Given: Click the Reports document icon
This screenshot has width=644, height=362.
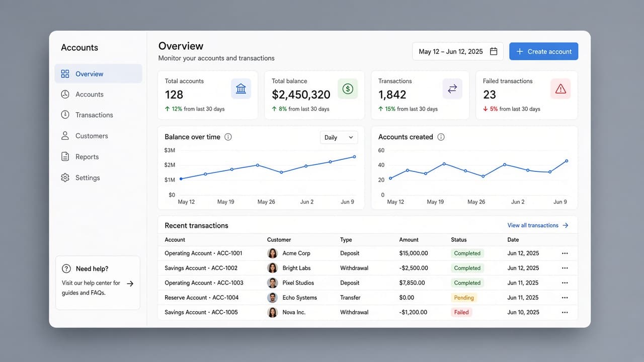Looking at the screenshot, I should pyautogui.click(x=65, y=157).
